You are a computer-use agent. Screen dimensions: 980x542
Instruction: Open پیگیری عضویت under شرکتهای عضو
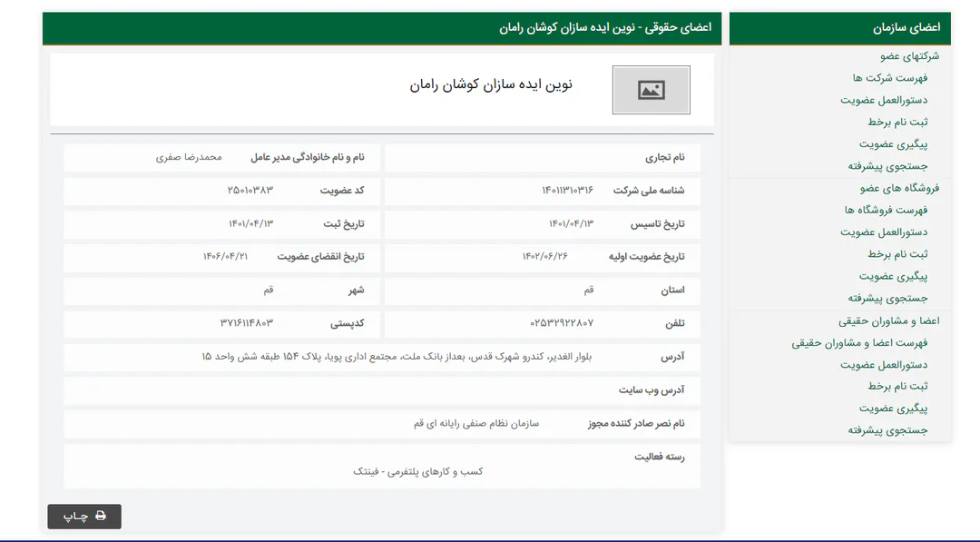pos(893,144)
